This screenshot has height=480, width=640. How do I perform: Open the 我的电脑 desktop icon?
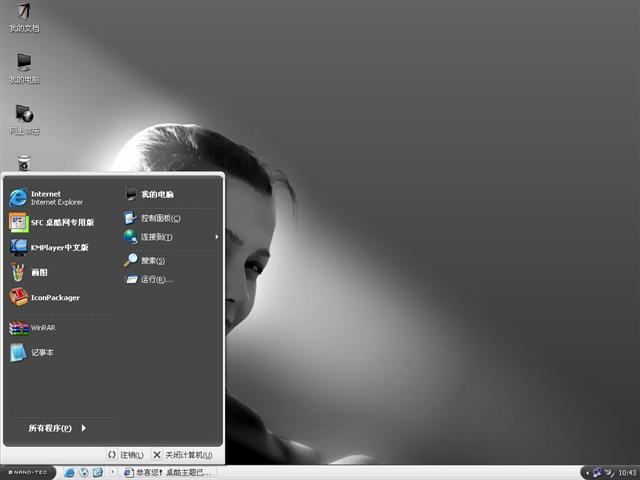[x=24, y=68]
